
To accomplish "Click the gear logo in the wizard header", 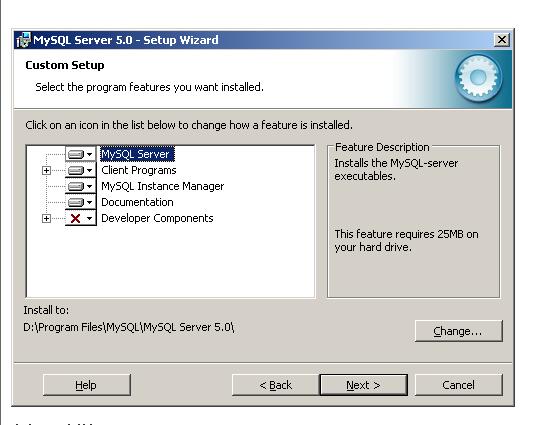I will point(478,78).
